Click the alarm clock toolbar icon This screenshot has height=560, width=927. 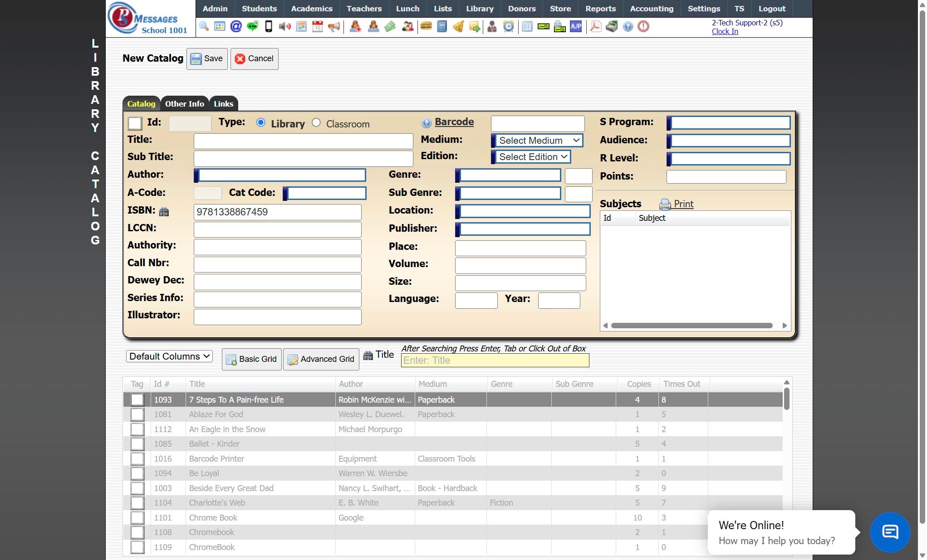point(509,26)
